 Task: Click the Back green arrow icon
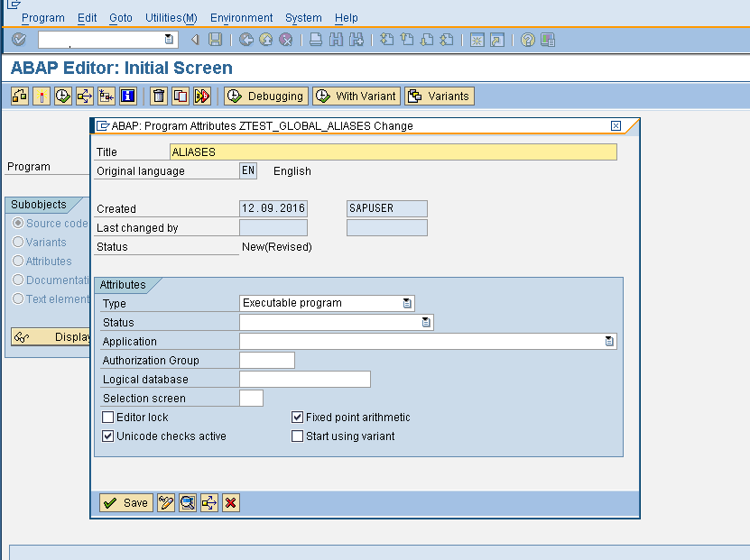point(245,40)
